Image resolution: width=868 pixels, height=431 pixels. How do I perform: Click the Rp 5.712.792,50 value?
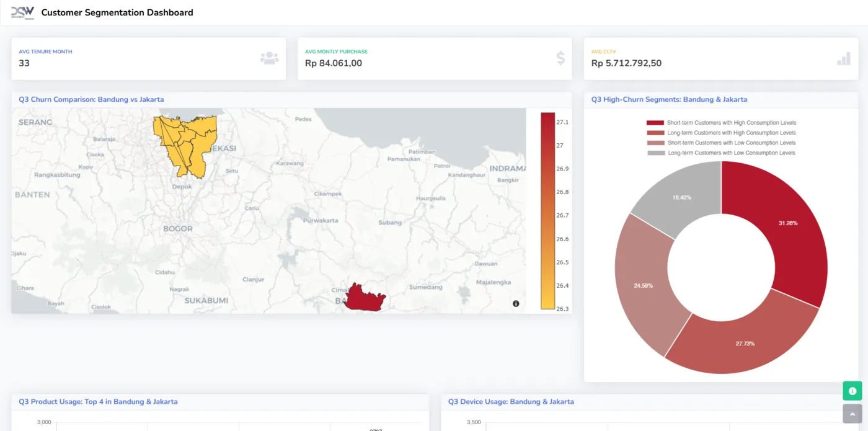(x=626, y=63)
